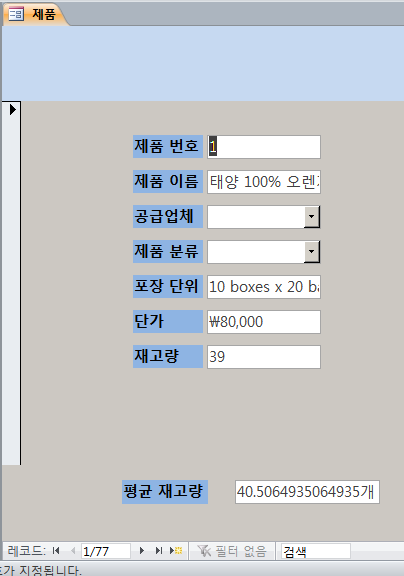The width and height of the screenshot is (404, 576).
Task: Click the 포장 단위 field
Action: tap(264, 287)
